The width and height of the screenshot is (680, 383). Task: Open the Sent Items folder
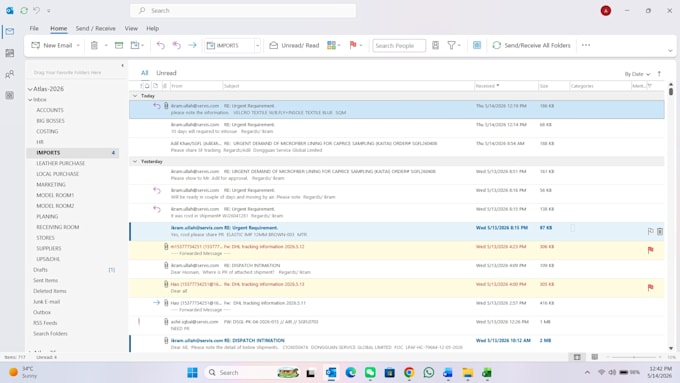coord(45,280)
